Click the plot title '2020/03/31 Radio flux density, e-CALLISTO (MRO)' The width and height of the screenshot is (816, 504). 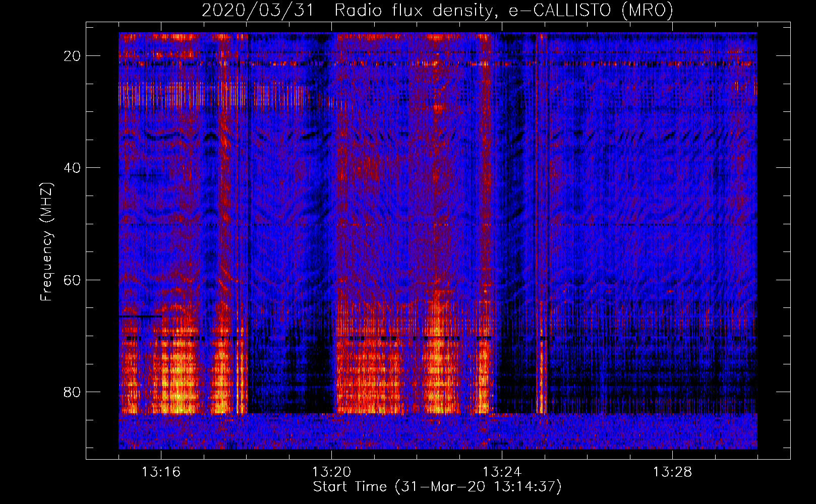437,10
